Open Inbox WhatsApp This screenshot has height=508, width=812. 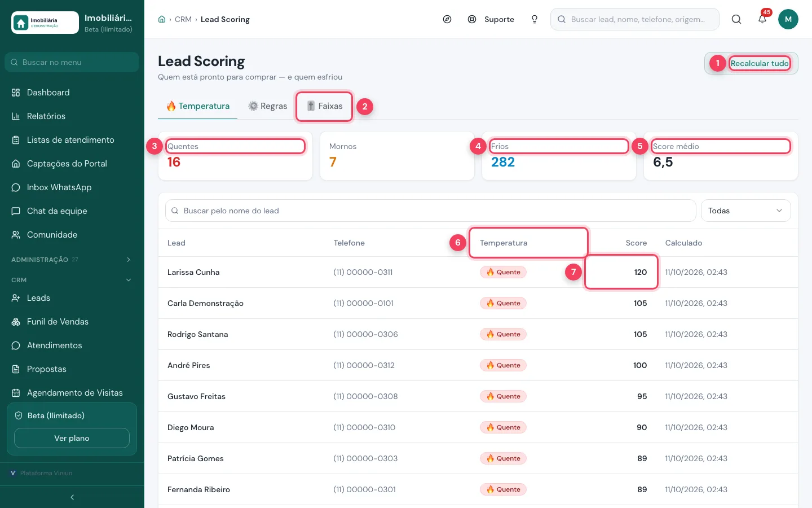pyautogui.click(x=72, y=187)
